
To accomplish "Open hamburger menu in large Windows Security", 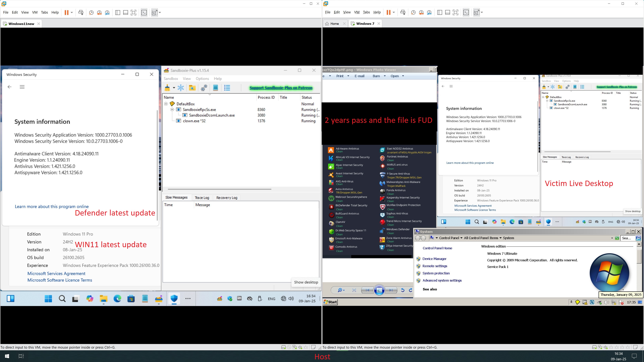I will pos(22,87).
